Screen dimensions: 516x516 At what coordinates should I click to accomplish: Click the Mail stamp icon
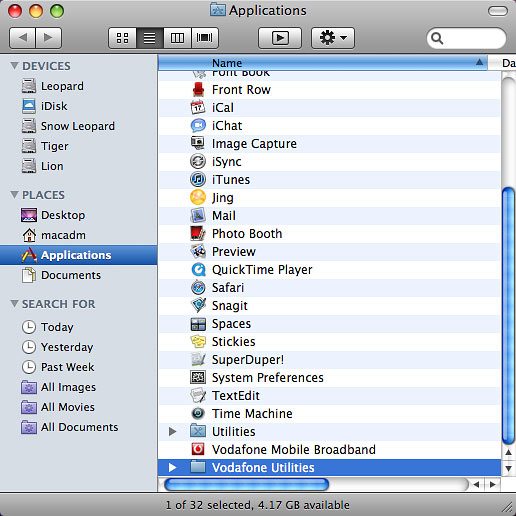pyautogui.click(x=198, y=216)
